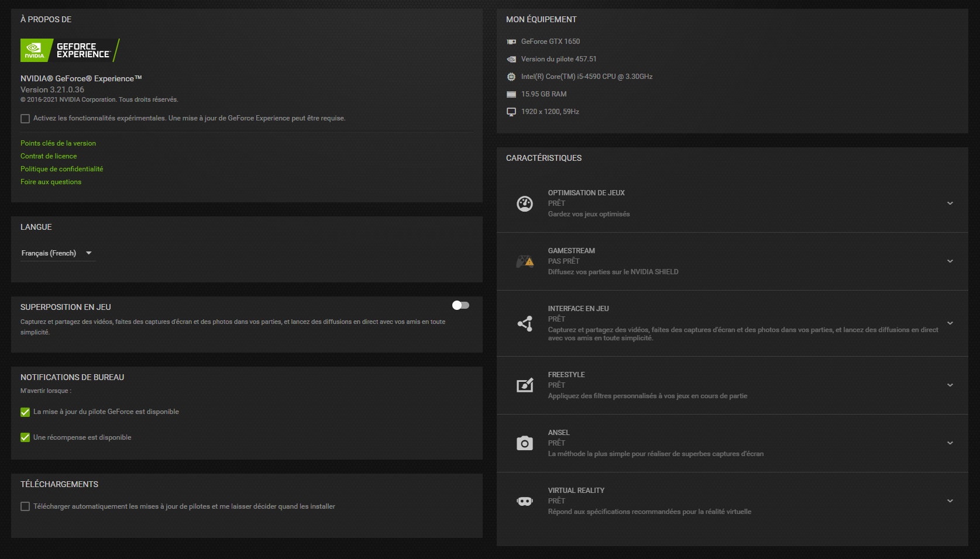980x559 pixels.
Task: Expand the Virtual Reality section chevron
Action: coord(950,501)
